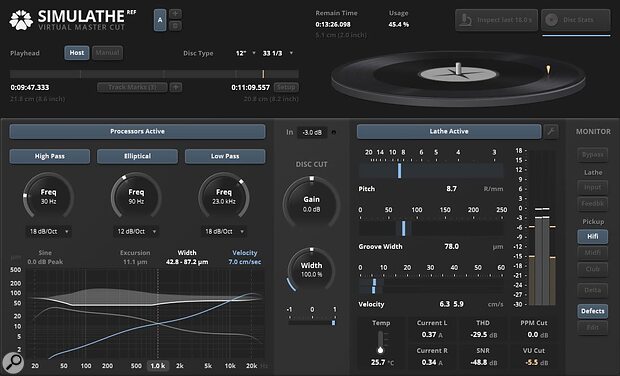Click the High Pass Freq knob 30 Hz
Screen dimensions: 620x376
click(48, 197)
